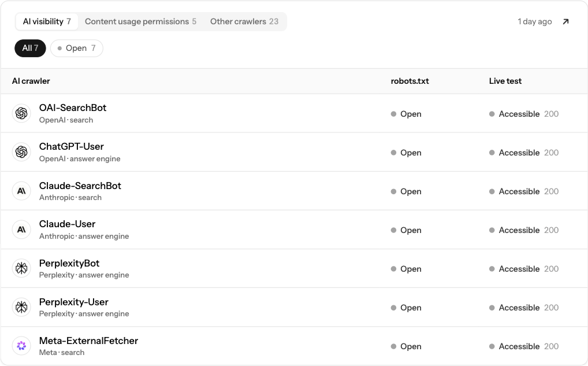Click the AI crawler column header
Screen dimensions: 588x366
coord(31,81)
